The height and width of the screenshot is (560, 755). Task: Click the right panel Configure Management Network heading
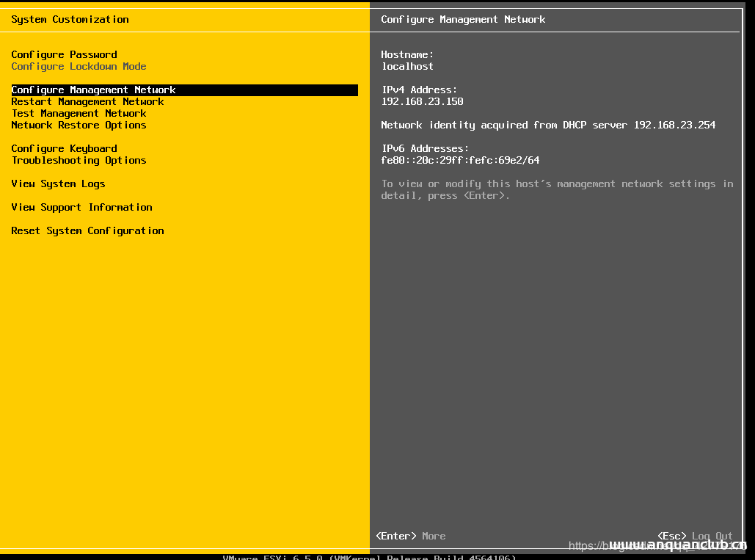click(x=463, y=19)
